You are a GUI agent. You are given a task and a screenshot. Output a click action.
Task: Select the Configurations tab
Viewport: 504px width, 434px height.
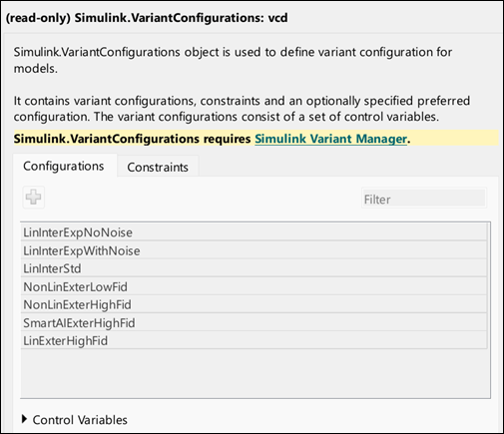[64, 166]
